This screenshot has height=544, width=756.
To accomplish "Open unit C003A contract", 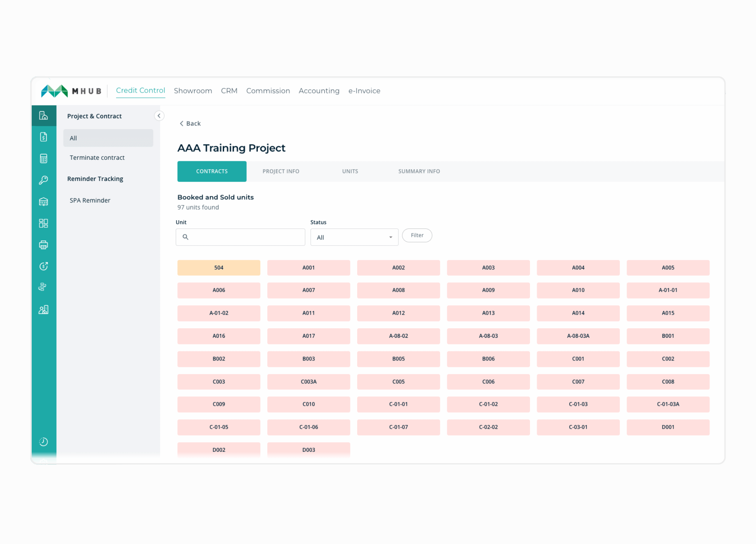I will [308, 382].
